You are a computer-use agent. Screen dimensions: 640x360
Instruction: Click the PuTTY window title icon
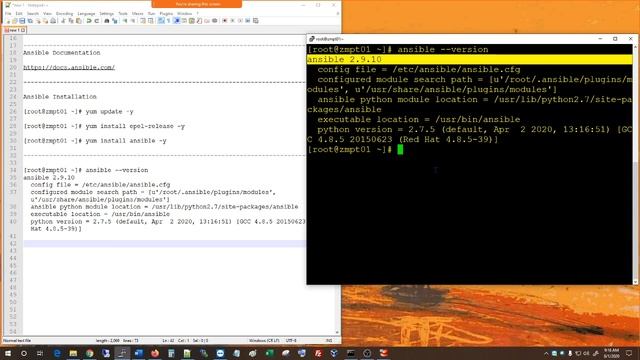click(x=312, y=39)
